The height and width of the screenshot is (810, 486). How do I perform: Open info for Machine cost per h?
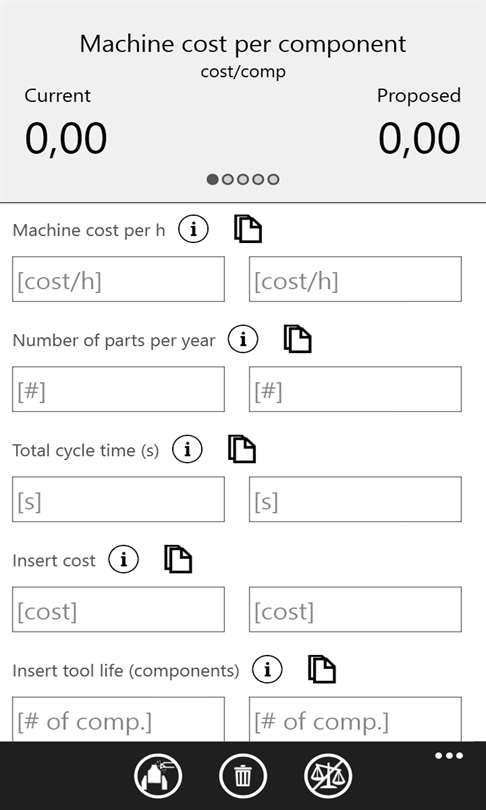(193, 230)
